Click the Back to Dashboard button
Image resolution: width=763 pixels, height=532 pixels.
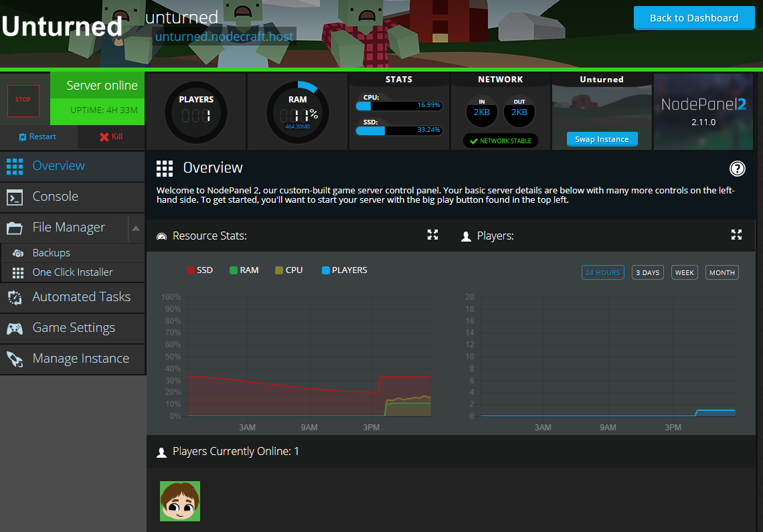pos(693,18)
